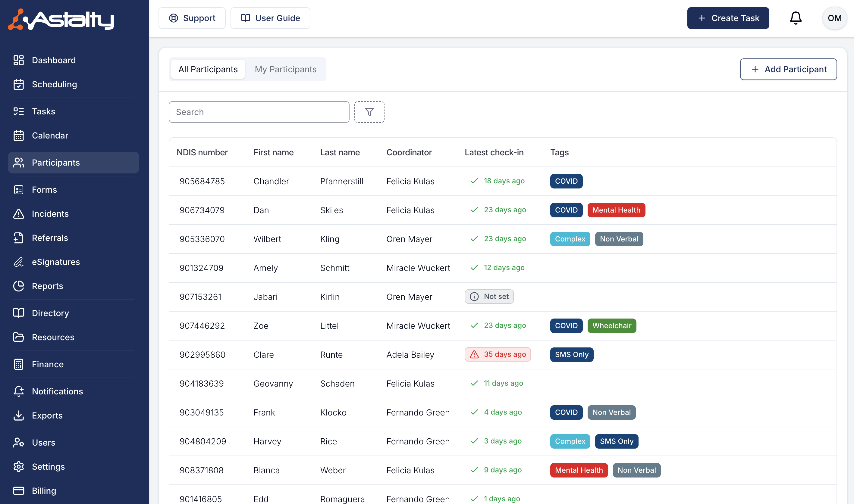Image resolution: width=854 pixels, height=504 pixels.
Task: Open the eSignatures pen icon
Action: [18, 262]
